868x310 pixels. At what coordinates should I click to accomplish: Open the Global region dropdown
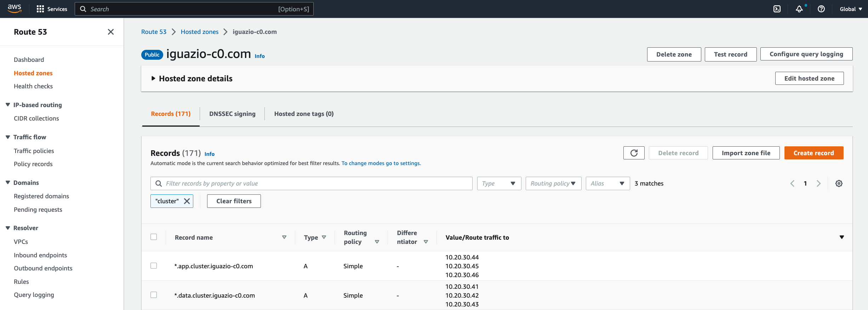pyautogui.click(x=851, y=9)
